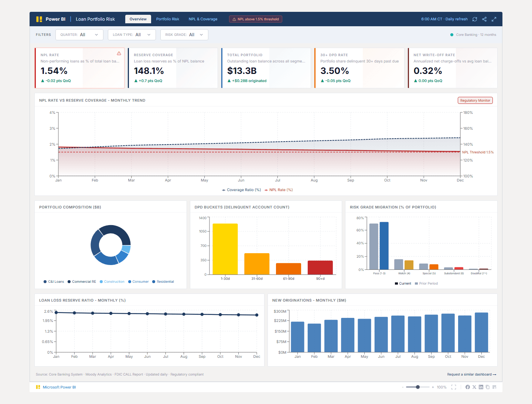Click the NPL Threshold 1.5% label

[x=478, y=152]
